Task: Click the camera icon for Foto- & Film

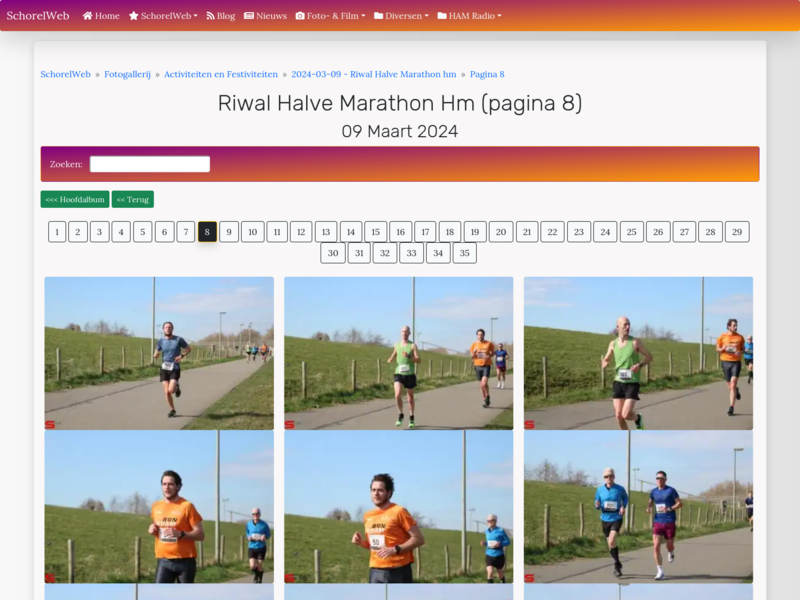Action: pos(300,16)
